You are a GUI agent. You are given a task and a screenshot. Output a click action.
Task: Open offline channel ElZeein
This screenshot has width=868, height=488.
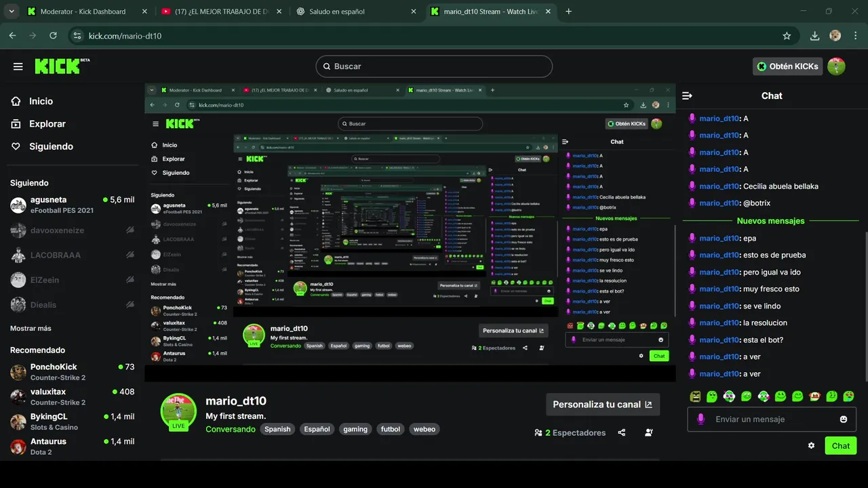[73, 280]
